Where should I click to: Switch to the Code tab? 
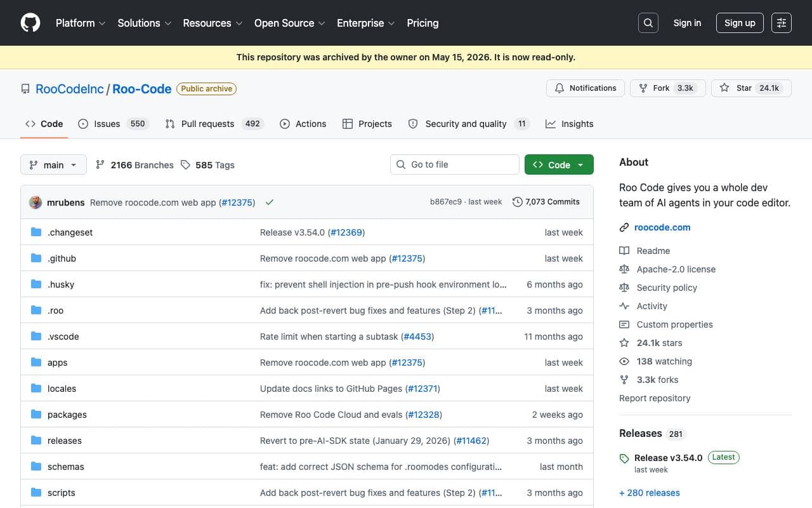click(44, 124)
